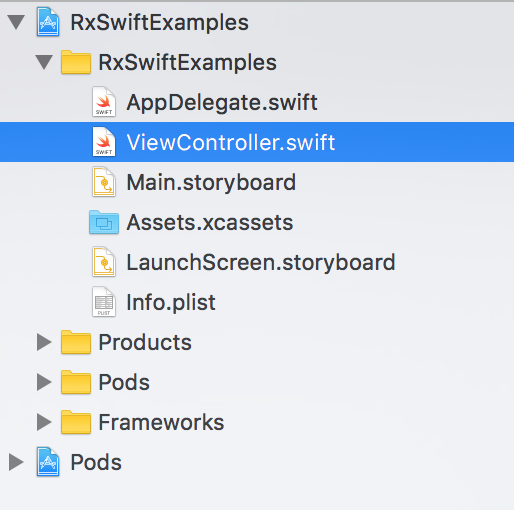Image resolution: width=514 pixels, height=510 pixels.
Task: Expand the Products folder triangle
Action: [44, 342]
